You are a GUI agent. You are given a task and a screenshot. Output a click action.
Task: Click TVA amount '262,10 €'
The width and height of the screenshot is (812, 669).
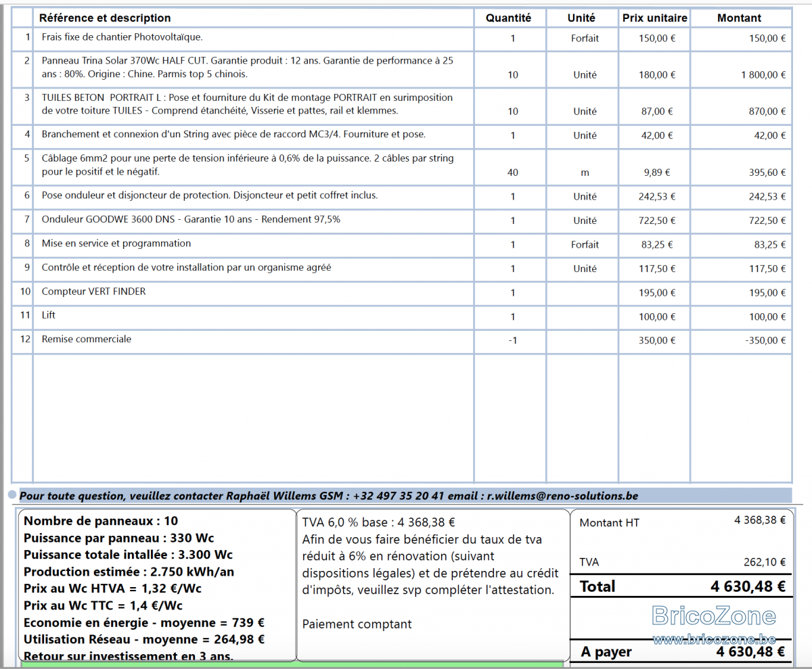click(764, 561)
